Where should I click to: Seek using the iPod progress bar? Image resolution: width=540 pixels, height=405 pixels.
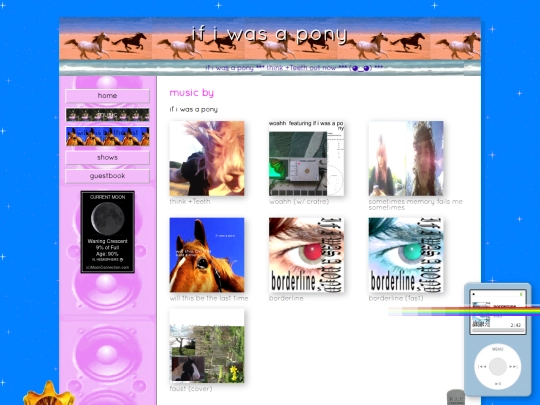point(498,331)
